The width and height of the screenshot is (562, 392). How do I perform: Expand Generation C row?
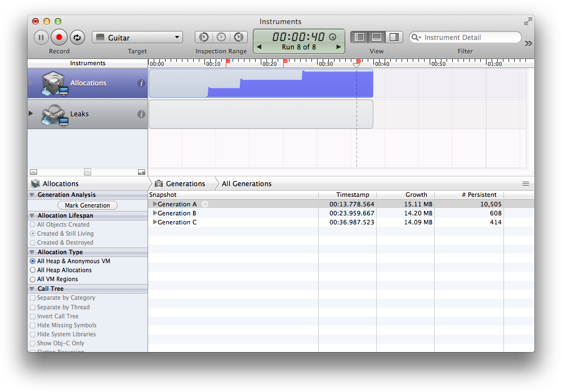(x=155, y=222)
